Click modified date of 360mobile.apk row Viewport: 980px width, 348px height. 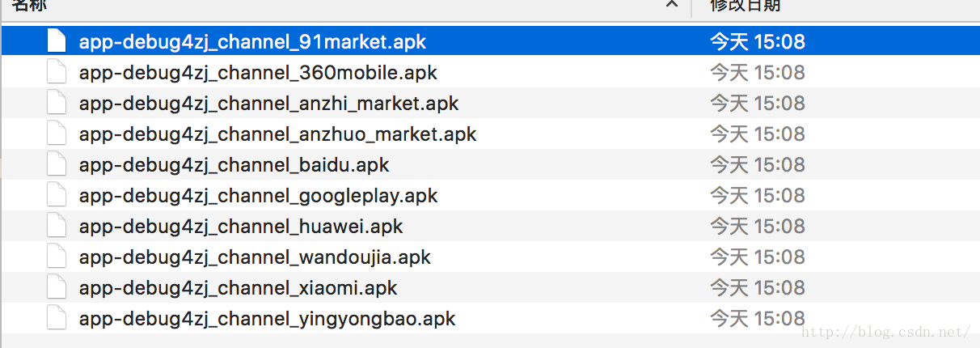coord(758,73)
